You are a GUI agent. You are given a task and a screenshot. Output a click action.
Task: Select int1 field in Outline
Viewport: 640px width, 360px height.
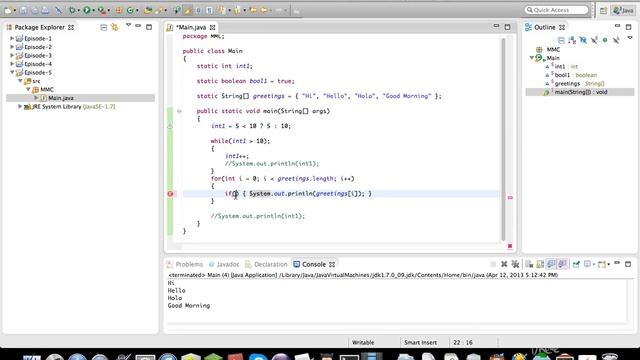click(x=562, y=67)
